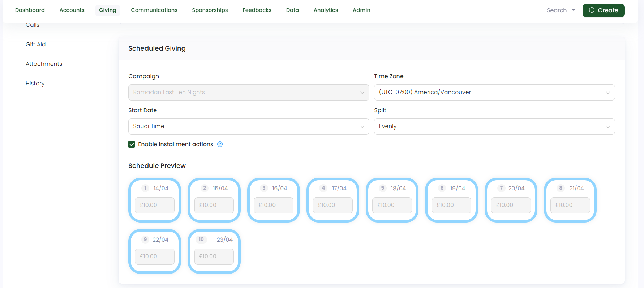Screen dimensions: 644x288
Task: Open the Dashboard menu
Action: coord(30,10)
